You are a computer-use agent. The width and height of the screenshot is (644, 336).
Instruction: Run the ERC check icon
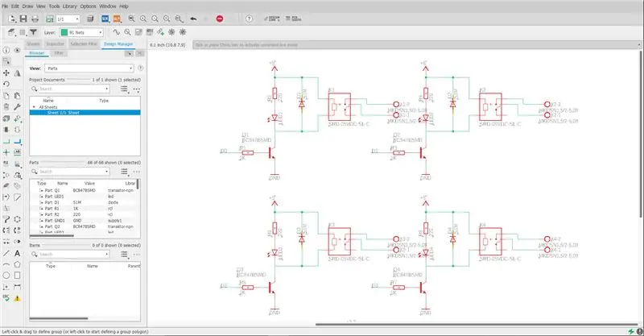click(6, 298)
